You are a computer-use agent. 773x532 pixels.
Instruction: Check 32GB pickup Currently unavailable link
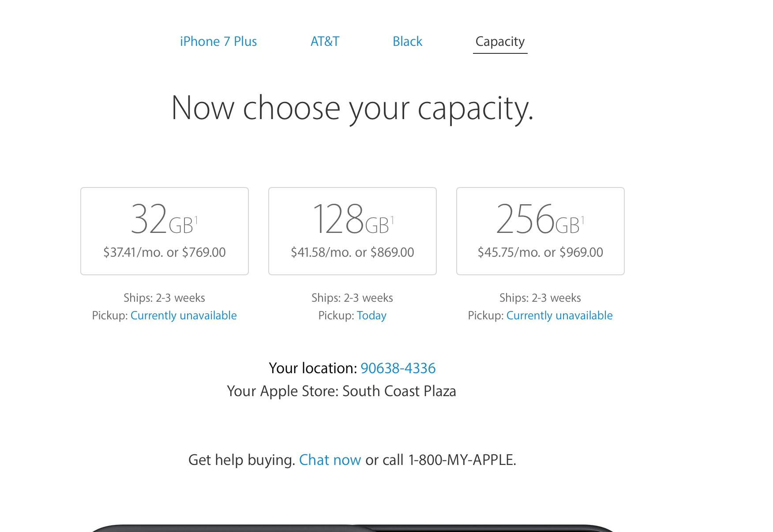[184, 315]
